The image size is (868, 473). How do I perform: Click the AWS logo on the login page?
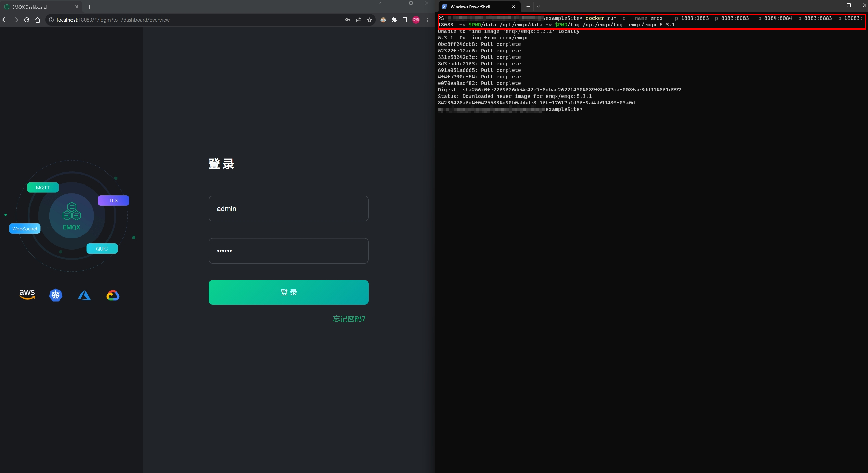(27, 295)
